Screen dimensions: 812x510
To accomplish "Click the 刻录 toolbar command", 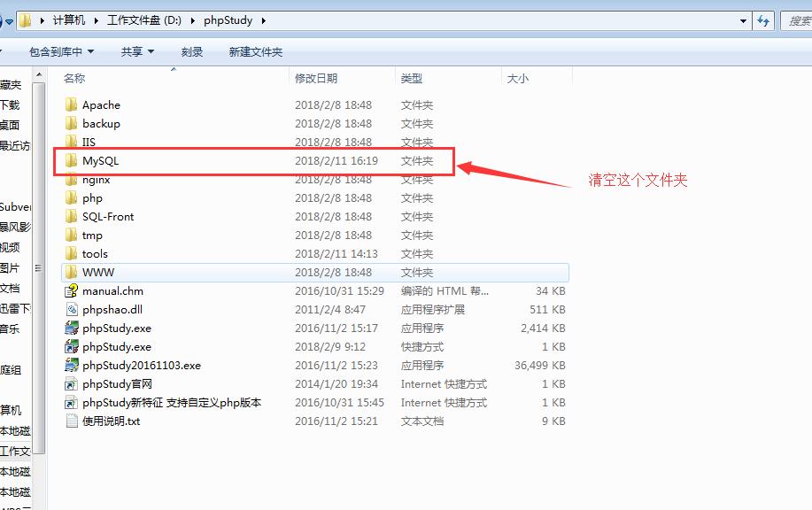I will [x=191, y=51].
